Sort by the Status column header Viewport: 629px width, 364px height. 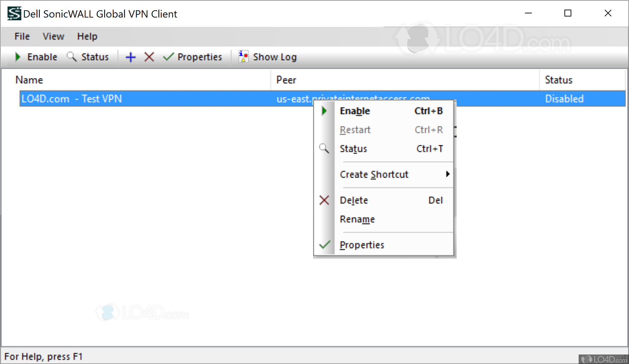pos(582,80)
